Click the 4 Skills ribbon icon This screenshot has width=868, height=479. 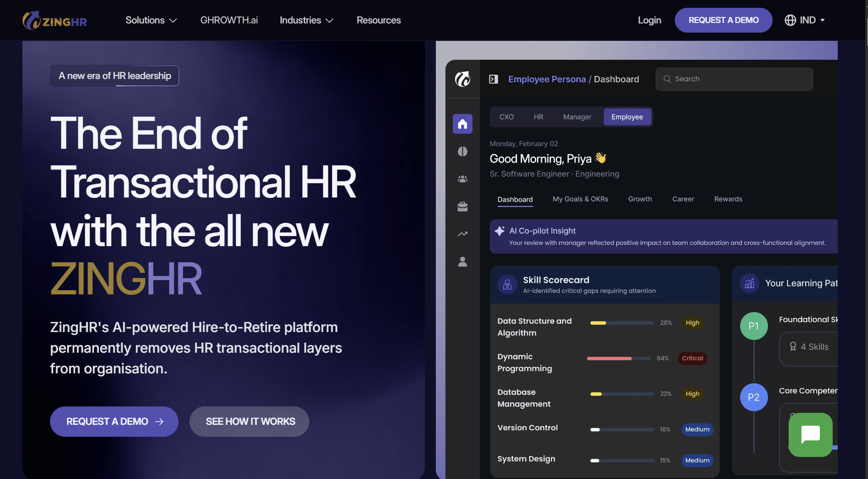point(793,347)
